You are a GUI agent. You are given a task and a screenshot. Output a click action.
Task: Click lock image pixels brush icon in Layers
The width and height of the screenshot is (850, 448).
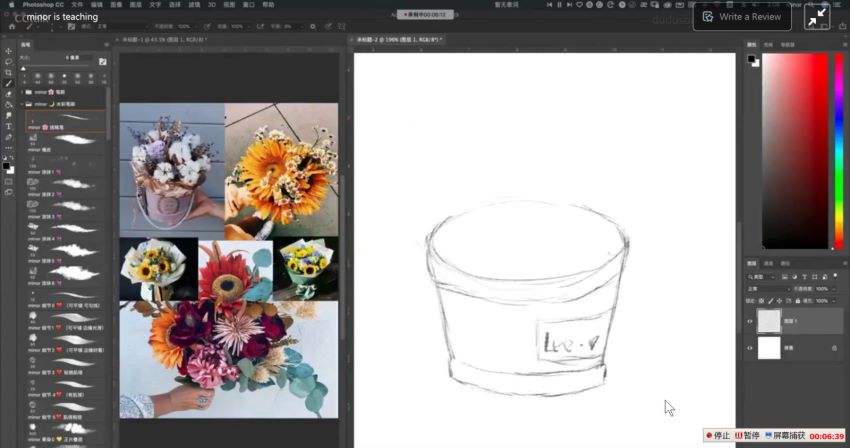tap(770, 300)
